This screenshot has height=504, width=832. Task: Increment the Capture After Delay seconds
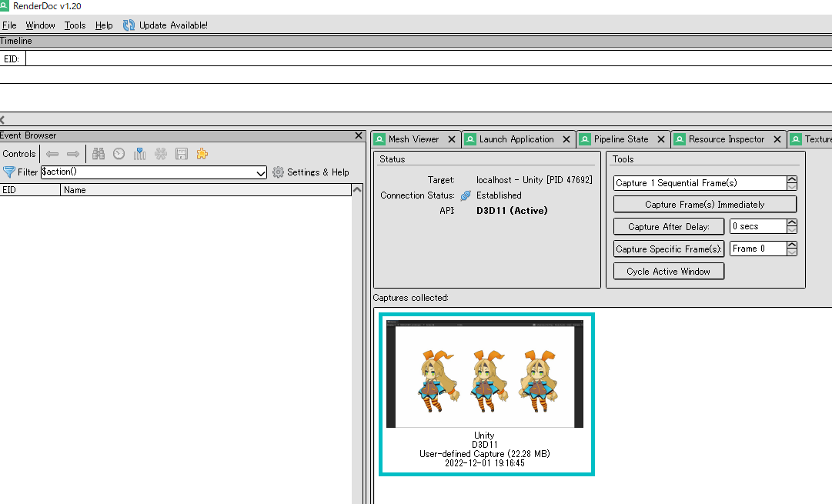click(792, 223)
